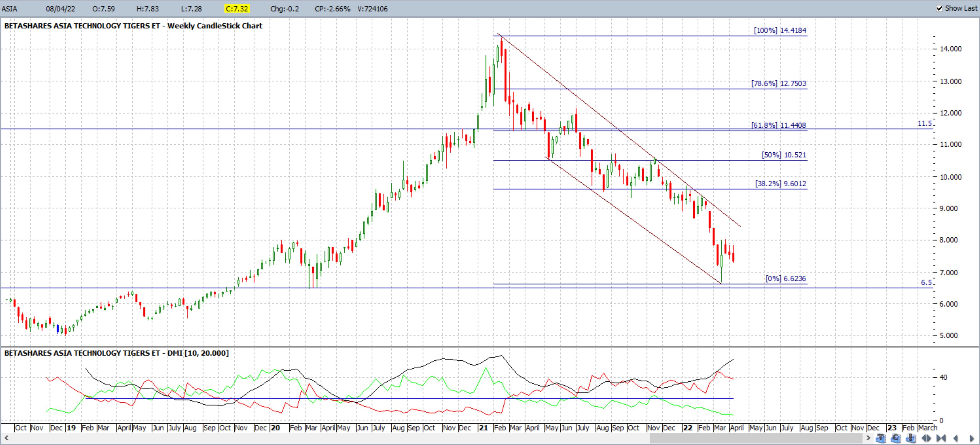Click the horizontal scrollbar thumb
This screenshot has width=980, height=445.
[x=756, y=438]
